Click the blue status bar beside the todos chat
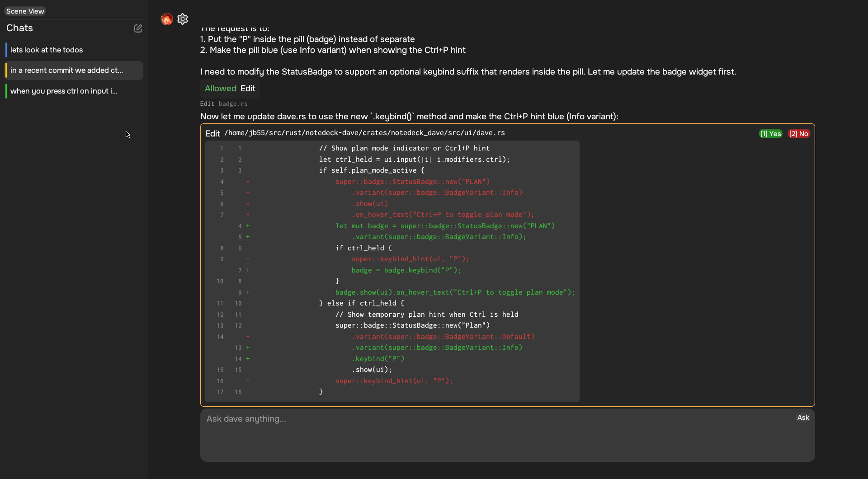The width and height of the screenshot is (868, 479). tap(6, 50)
